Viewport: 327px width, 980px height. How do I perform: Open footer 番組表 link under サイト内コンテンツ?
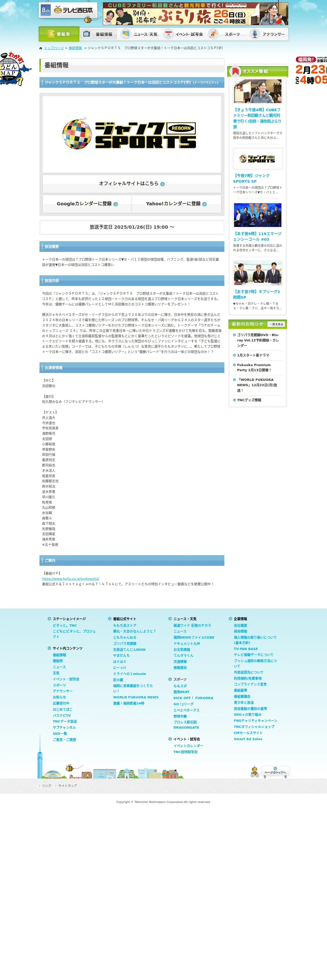point(58,661)
